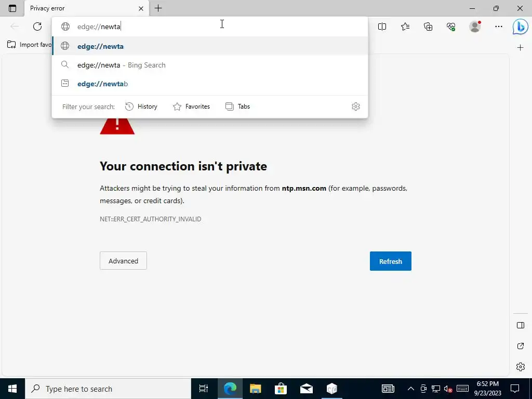Viewport: 532px width, 399px height.
Task: Open the box app icon on taskbar
Action: coord(332,389)
